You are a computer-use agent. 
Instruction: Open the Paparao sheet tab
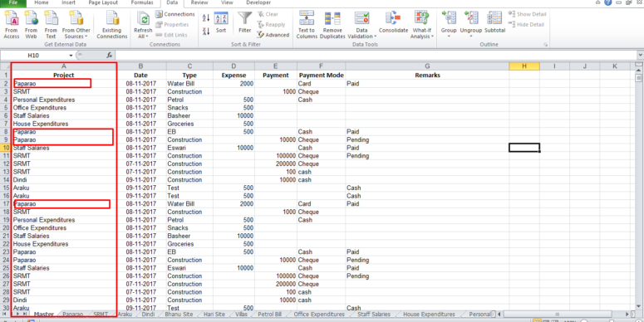(x=72, y=315)
